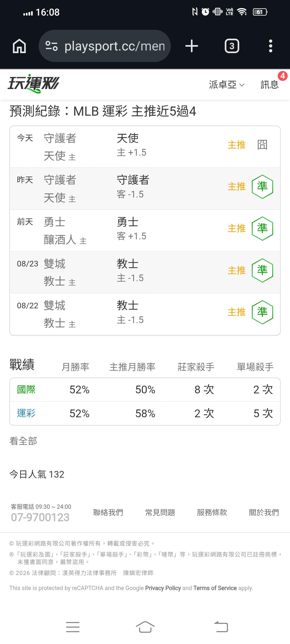This screenshot has width=290, height=644.
Task: Open the 聯絡我們 footer link
Action: pyautogui.click(x=108, y=513)
